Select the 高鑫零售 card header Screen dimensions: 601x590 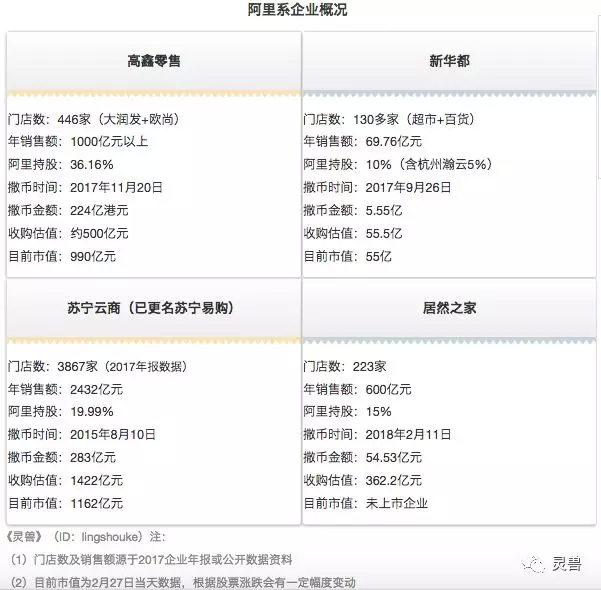[x=154, y=61]
